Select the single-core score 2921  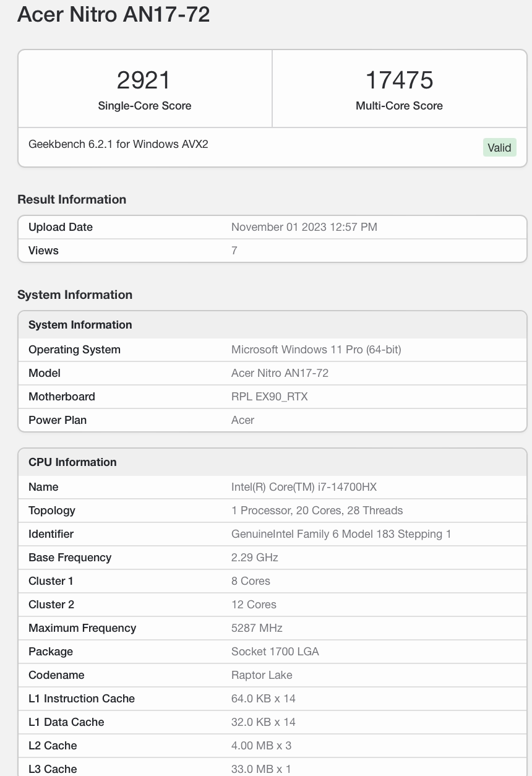click(144, 80)
